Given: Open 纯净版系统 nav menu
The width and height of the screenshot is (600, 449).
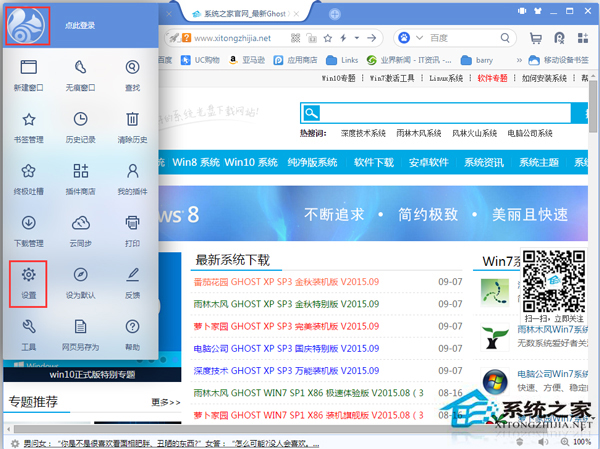Looking at the screenshot, I should tap(312, 162).
